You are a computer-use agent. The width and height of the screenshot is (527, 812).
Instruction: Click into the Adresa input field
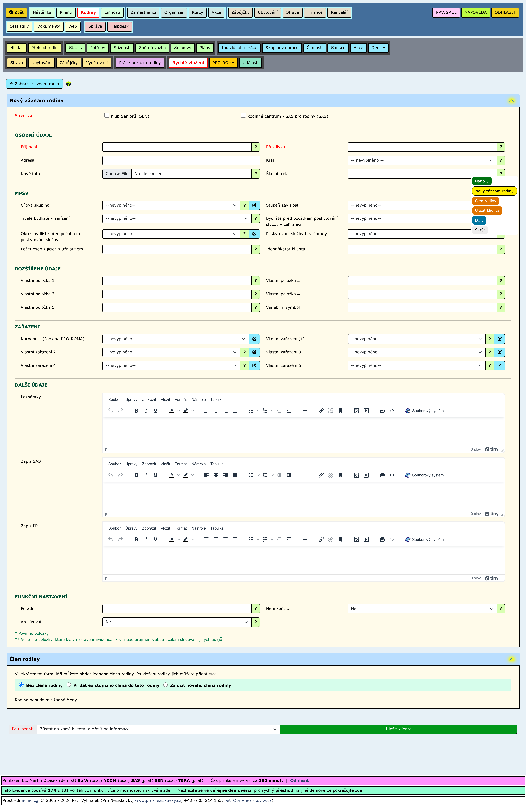coord(181,160)
